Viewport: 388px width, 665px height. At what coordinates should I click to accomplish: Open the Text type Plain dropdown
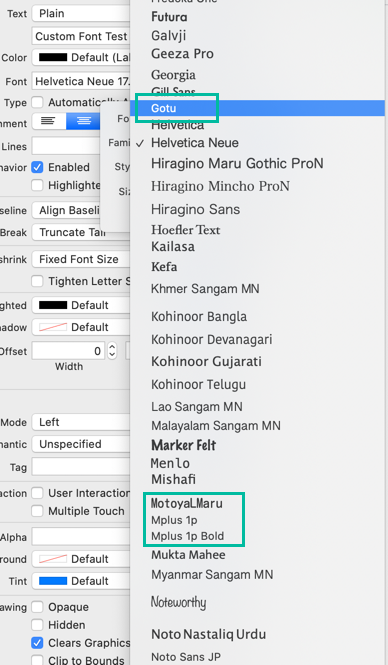pos(81,14)
